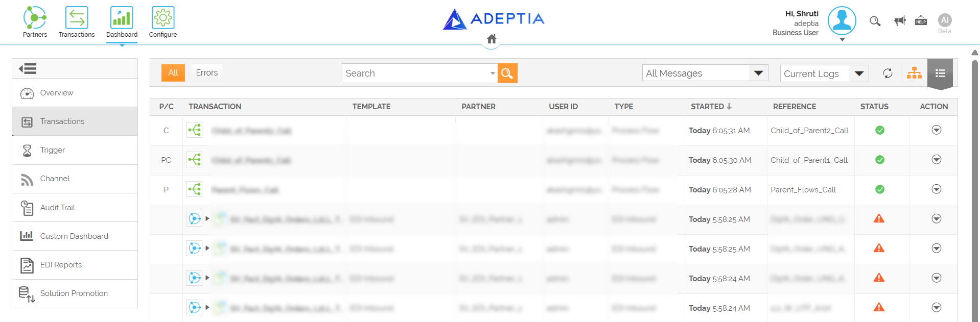Switch to hierarchy tree view icon
The height and width of the screenshot is (322, 980).
coord(914,73)
